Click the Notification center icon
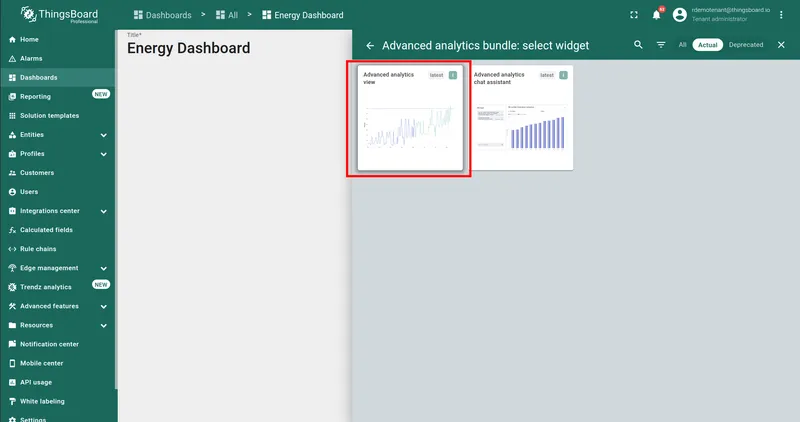Screen dimensions: 800x422 pyautogui.click(x=12, y=344)
